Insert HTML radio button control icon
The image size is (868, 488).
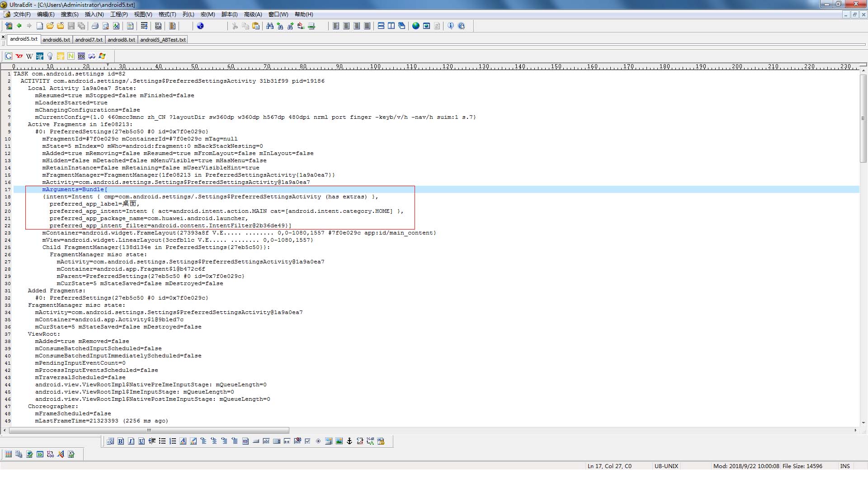coord(318,441)
